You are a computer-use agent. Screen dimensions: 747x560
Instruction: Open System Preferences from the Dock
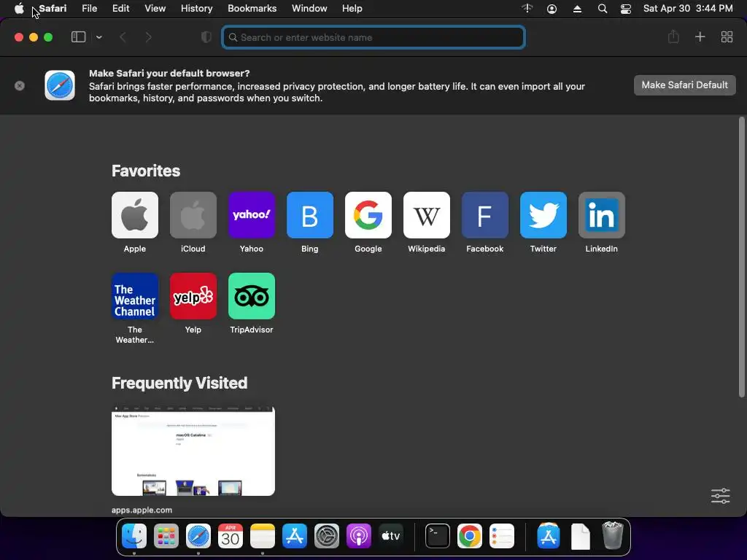click(x=326, y=536)
